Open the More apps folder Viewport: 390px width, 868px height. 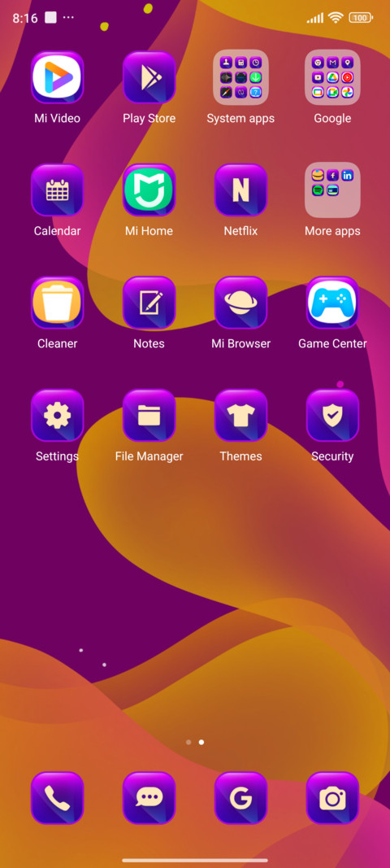[332, 190]
